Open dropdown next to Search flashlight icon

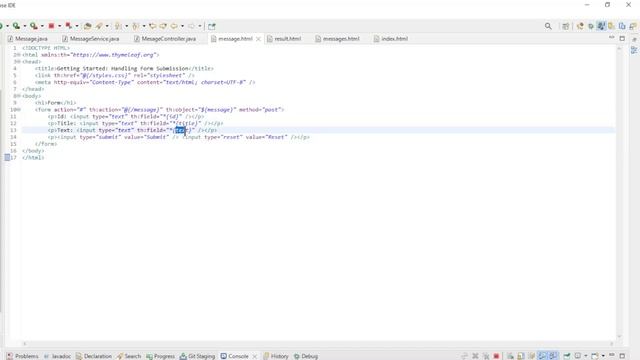[107, 26]
